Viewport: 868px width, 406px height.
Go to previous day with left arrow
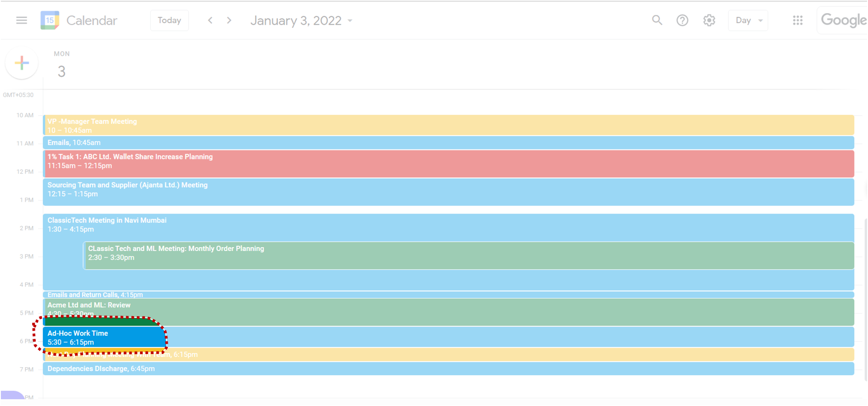click(210, 20)
